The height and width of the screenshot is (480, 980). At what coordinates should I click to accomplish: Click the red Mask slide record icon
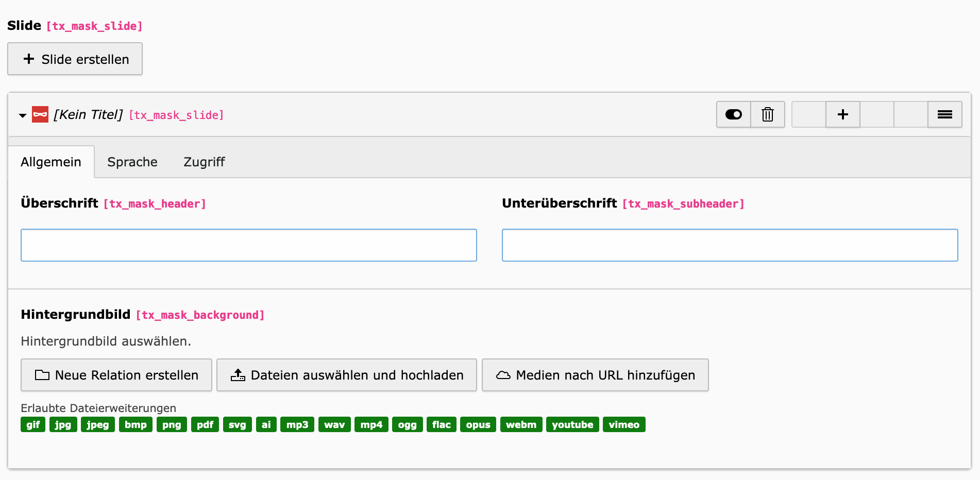40,114
